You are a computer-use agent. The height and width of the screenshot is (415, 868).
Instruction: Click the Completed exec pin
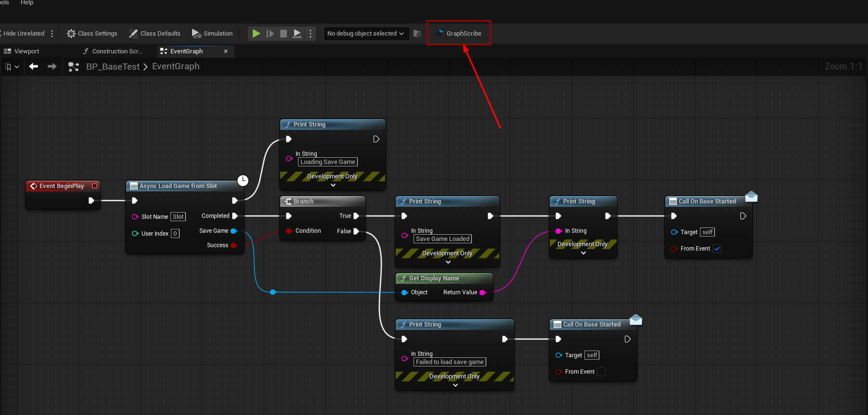click(x=235, y=216)
